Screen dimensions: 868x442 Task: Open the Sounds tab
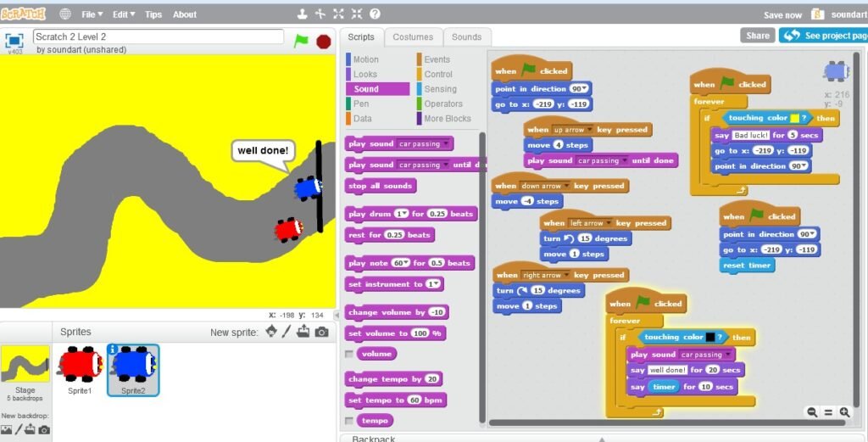(x=466, y=37)
